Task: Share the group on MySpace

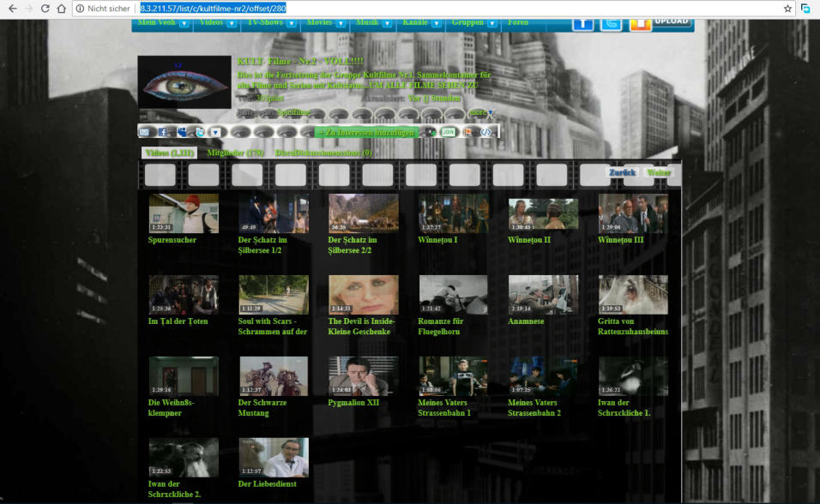Action: coord(182,132)
